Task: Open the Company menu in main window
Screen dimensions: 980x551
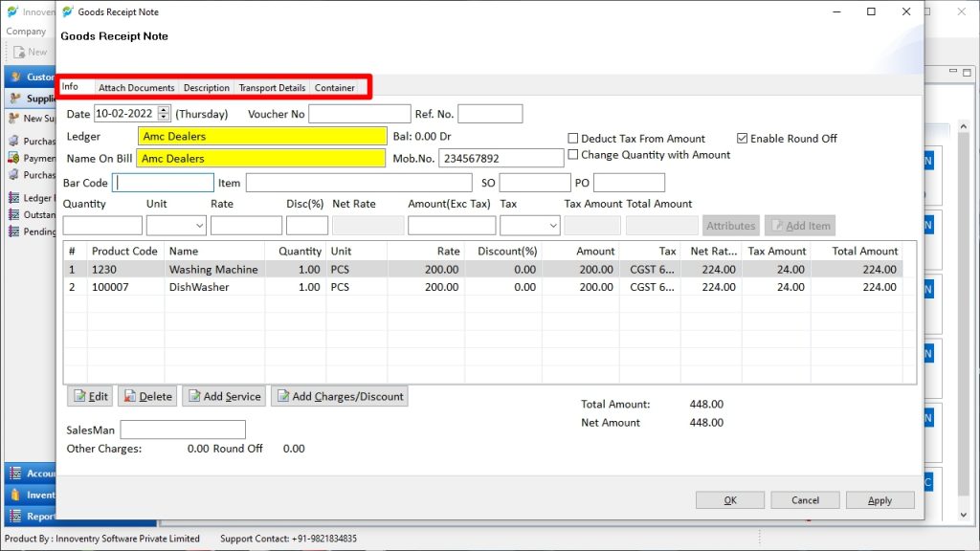Action: point(26,32)
